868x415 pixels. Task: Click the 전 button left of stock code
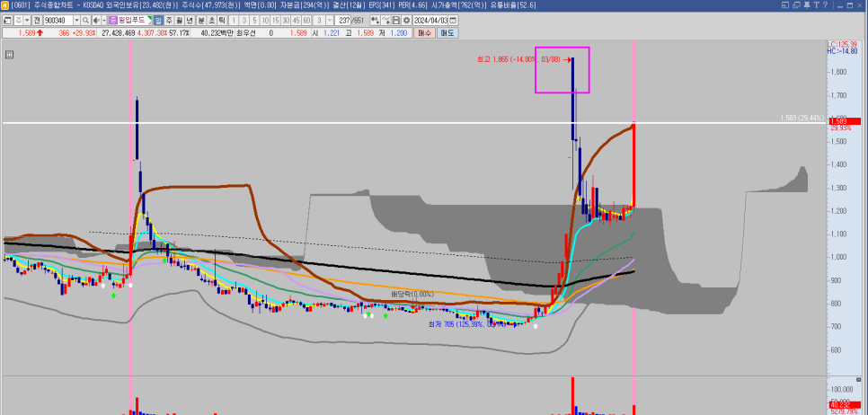click(x=37, y=20)
